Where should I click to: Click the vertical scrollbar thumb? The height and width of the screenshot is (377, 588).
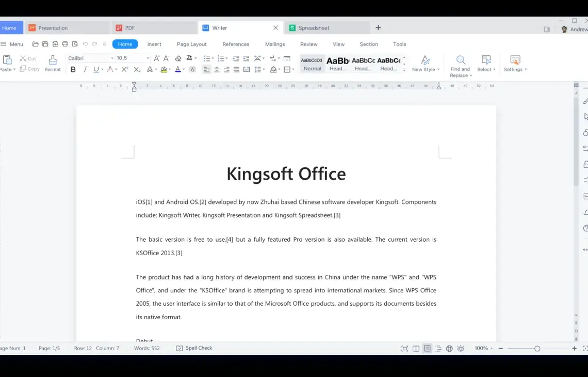pos(576,142)
